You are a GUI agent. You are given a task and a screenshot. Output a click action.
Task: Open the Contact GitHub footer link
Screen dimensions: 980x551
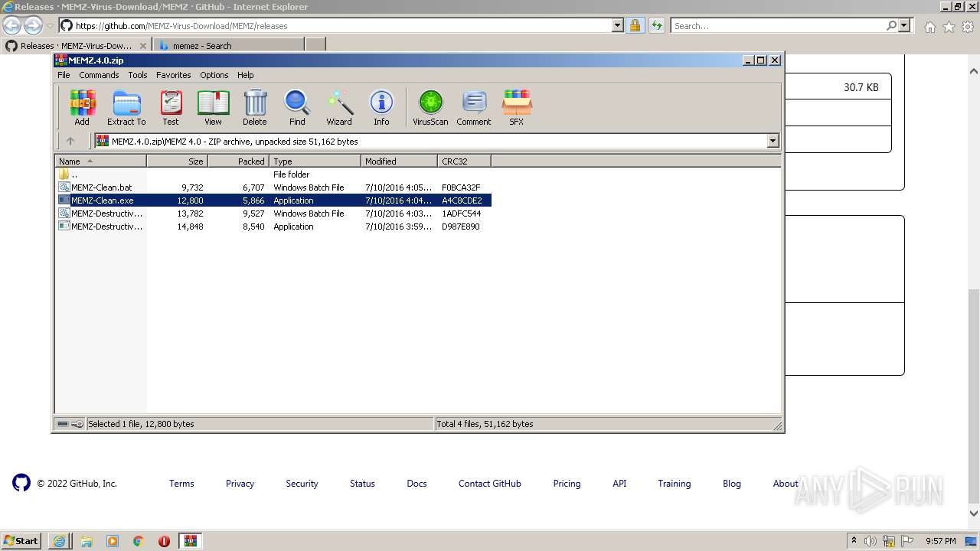[490, 484]
